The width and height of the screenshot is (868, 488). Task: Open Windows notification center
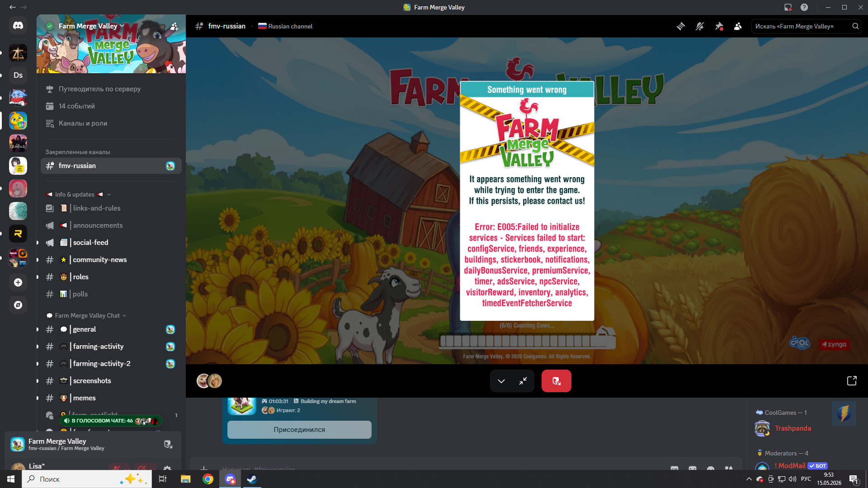(x=854, y=479)
